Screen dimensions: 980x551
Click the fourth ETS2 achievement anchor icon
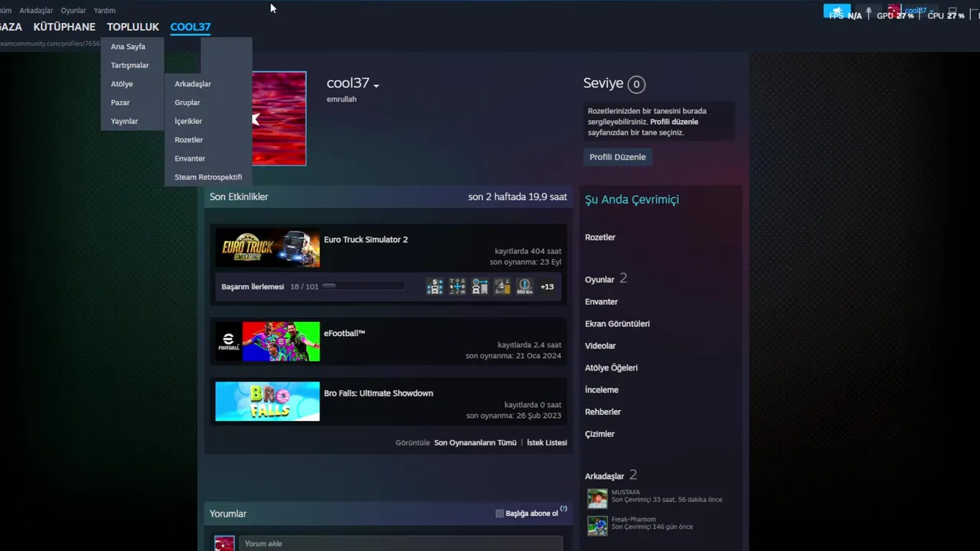point(502,286)
